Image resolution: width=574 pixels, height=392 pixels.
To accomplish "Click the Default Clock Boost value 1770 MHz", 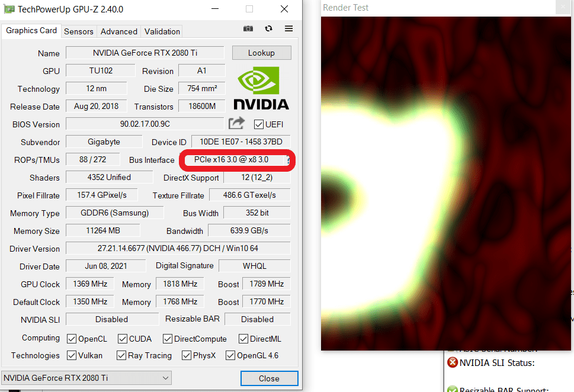I will point(267,301).
